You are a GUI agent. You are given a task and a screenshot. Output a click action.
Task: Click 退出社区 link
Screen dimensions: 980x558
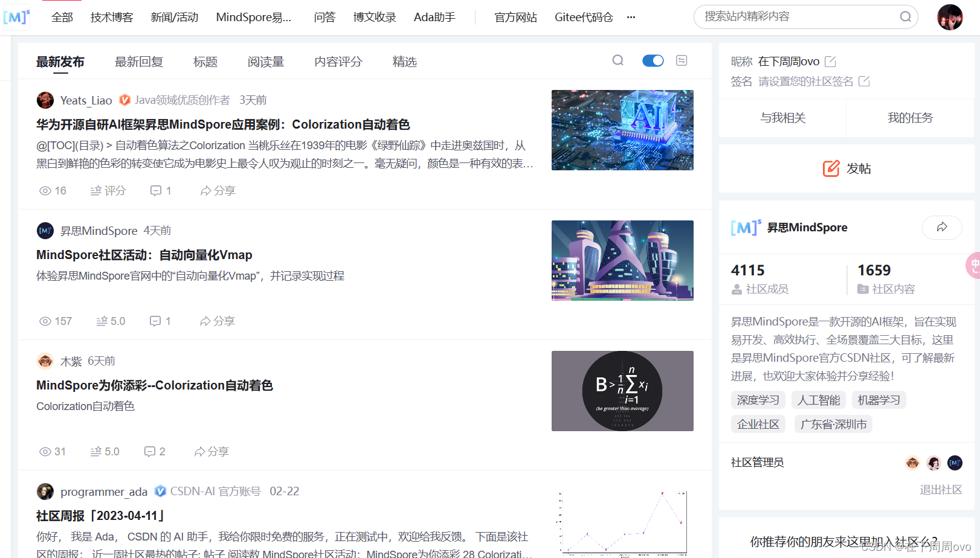(x=941, y=490)
